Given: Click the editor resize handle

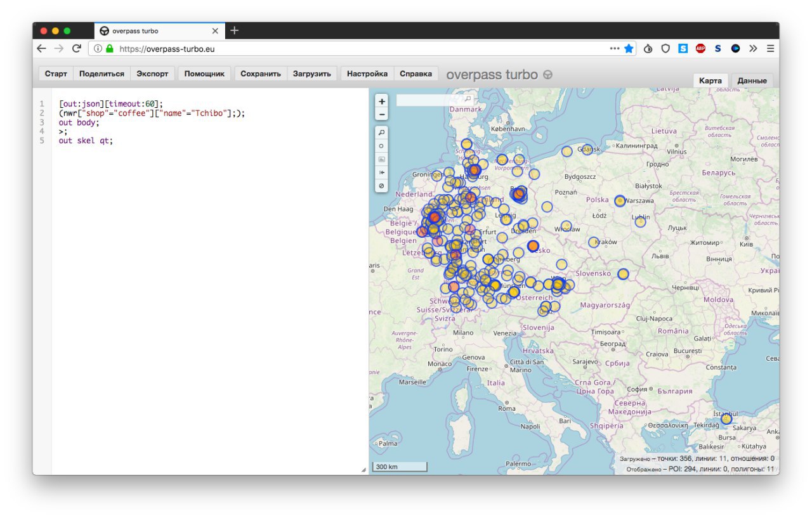Looking at the screenshot, I should 363,470.
